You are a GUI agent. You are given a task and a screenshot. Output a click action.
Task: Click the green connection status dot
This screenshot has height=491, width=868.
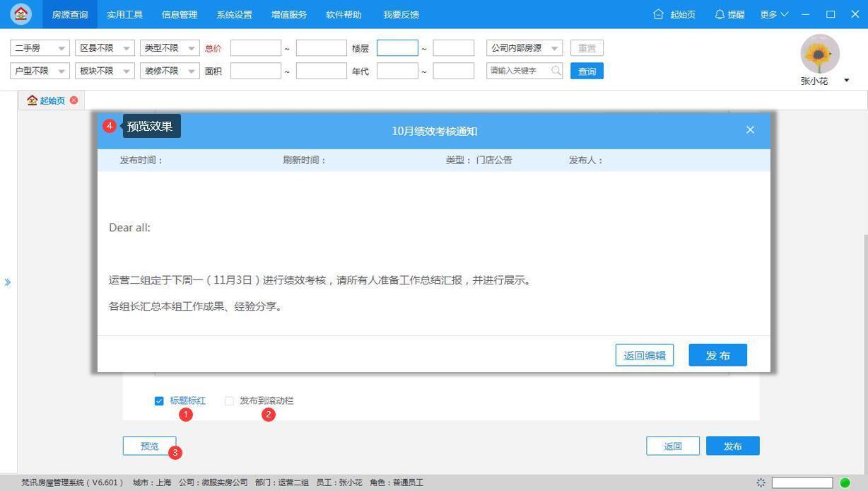coord(847,482)
